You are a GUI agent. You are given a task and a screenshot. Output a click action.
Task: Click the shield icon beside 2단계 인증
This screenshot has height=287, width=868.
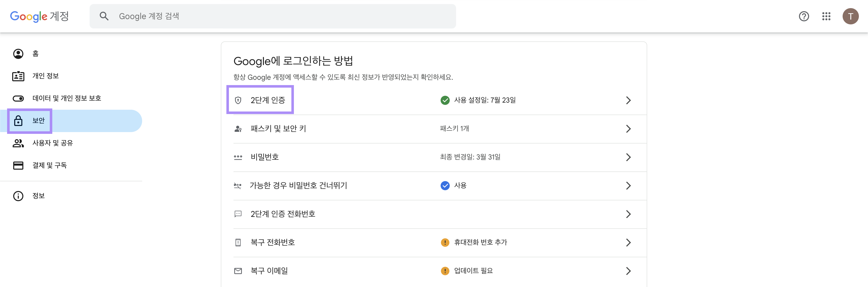tap(238, 100)
